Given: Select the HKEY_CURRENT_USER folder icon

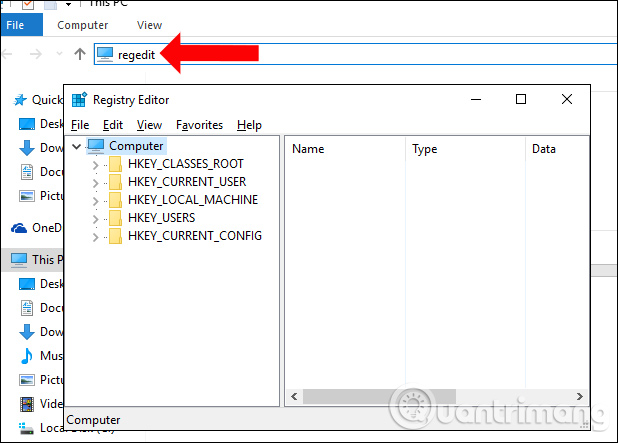Looking at the screenshot, I should 115,182.
